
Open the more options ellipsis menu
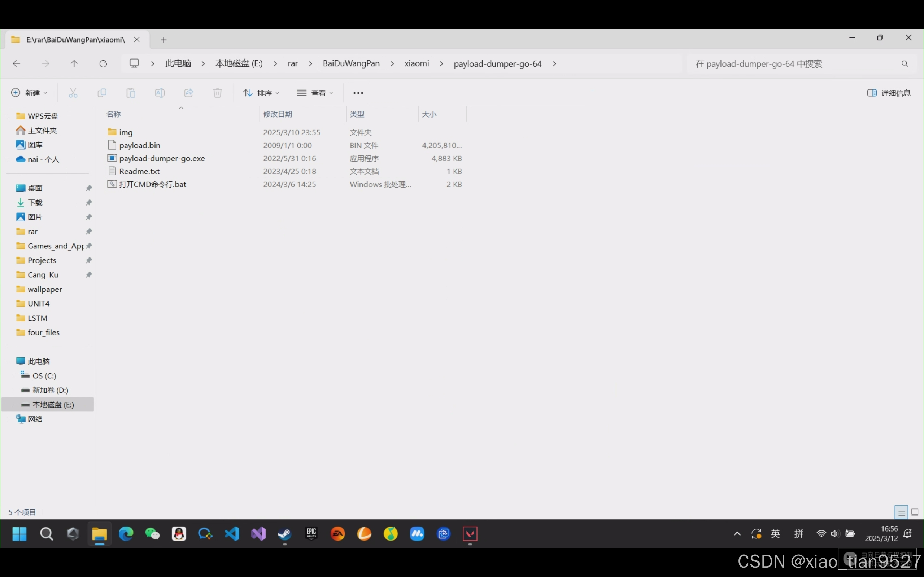358,93
